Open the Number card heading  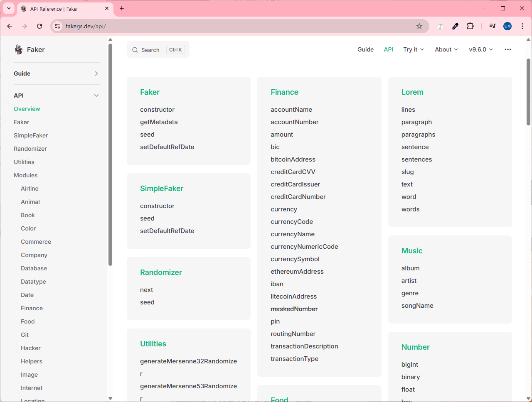(x=416, y=347)
